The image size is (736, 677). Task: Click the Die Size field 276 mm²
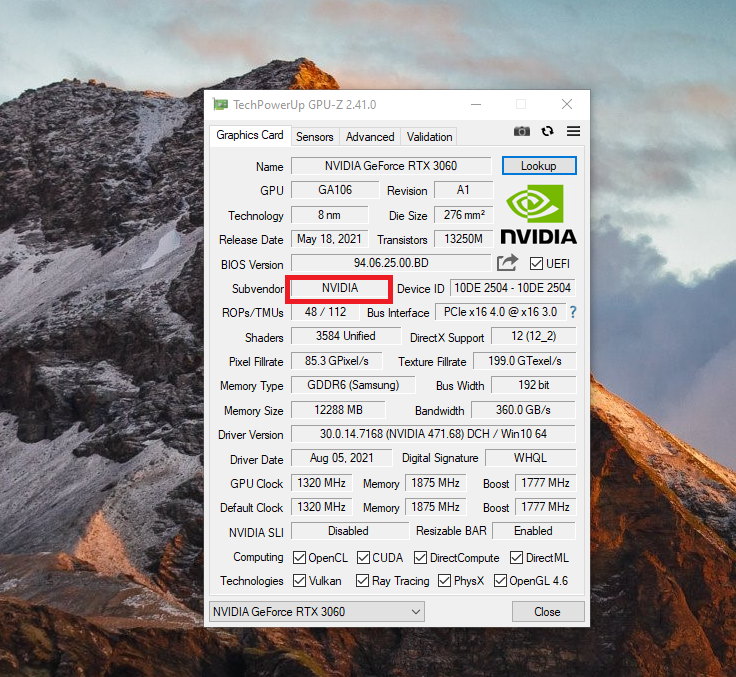[x=464, y=215]
